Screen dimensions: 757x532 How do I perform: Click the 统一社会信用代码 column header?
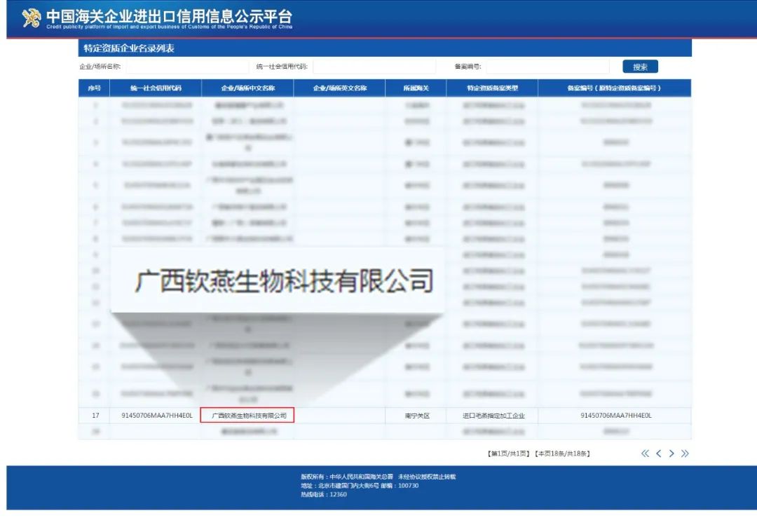(156, 88)
